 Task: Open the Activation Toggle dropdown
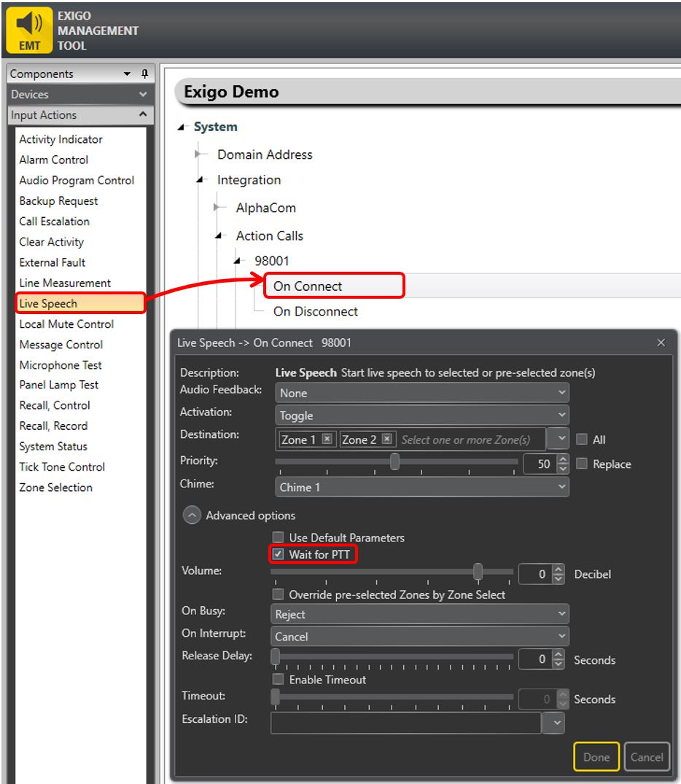pos(422,415)
